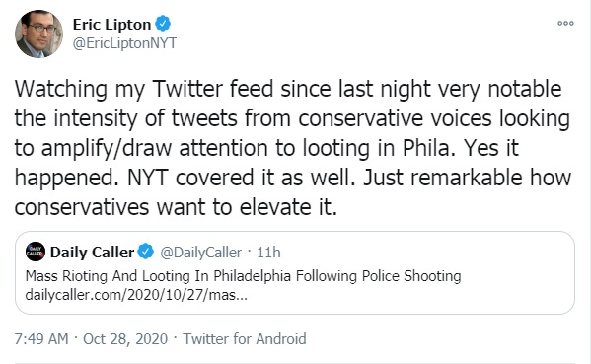
Task: Open the Mass Rioting And Looting headline
Action: [243, 276]
